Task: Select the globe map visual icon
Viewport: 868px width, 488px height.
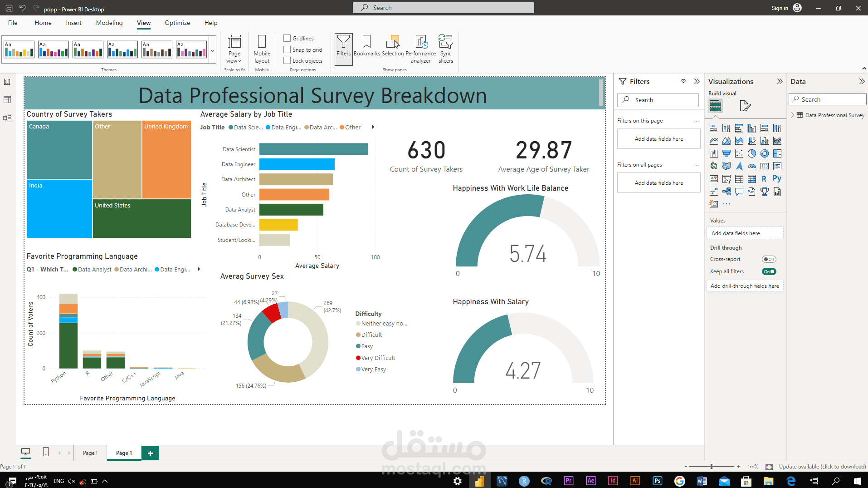Action: coord(713,167)
